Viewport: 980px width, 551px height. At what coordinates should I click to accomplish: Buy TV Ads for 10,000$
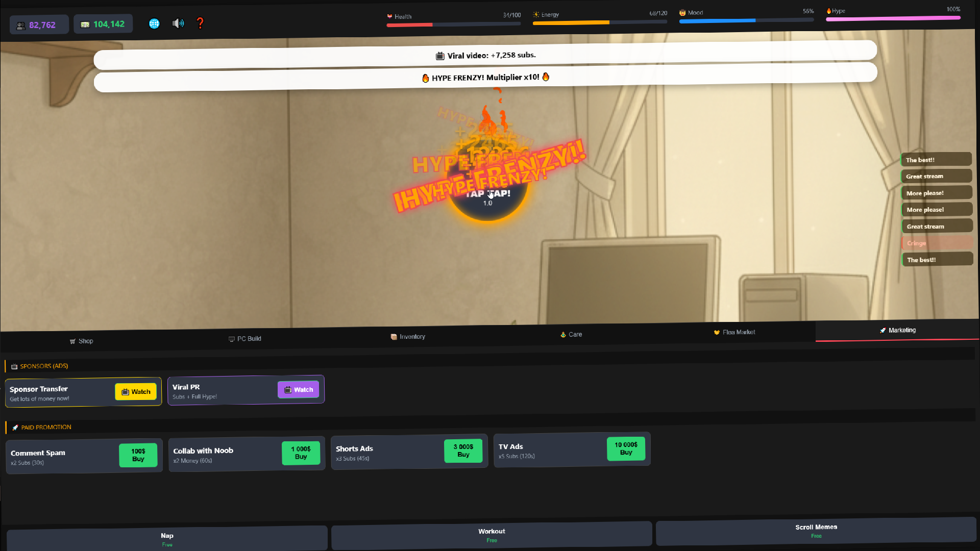pyautogui.click(x=626, y=448)
